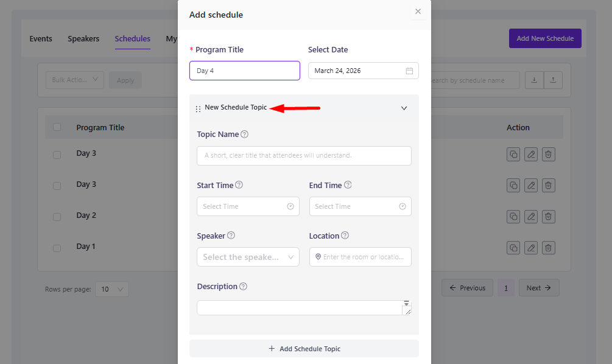Open the Rows per page dropdown
612x364 pixels.
coord(113,289)
